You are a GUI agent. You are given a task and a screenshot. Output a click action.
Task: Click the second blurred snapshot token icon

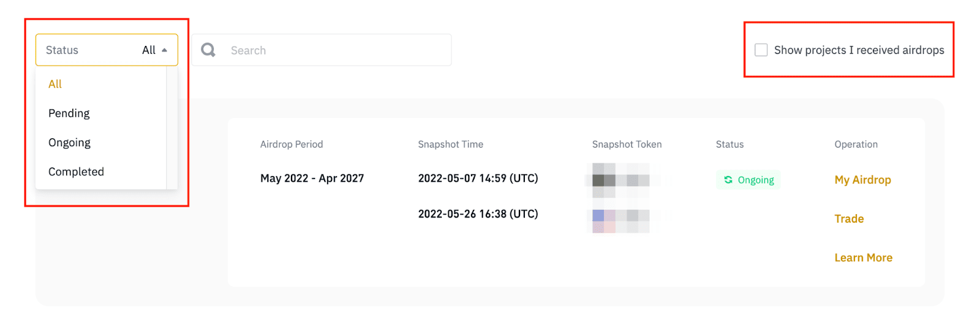(621, 220)
